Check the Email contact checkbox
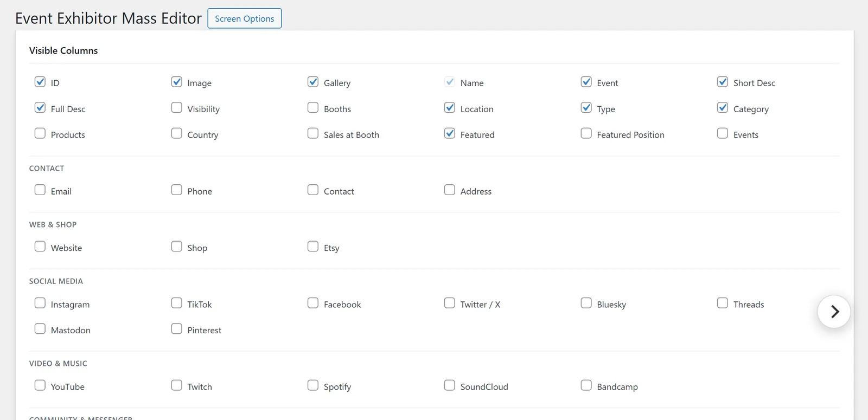 40,190
